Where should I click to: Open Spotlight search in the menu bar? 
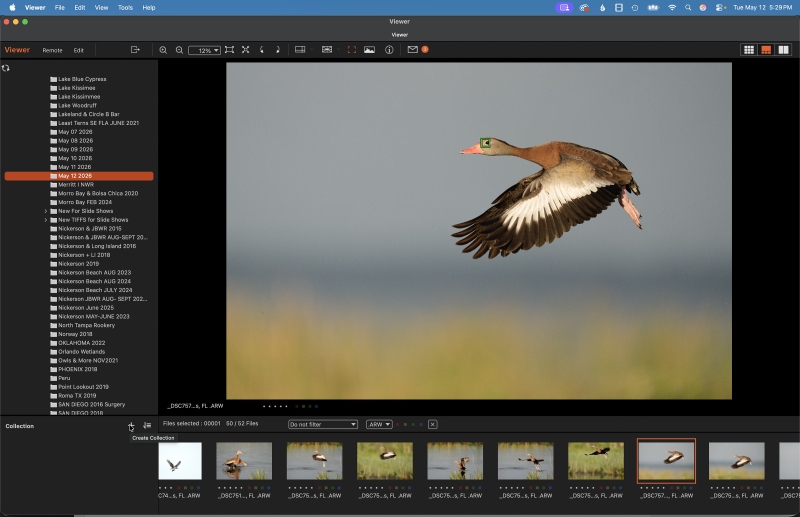tap(688, 8)
